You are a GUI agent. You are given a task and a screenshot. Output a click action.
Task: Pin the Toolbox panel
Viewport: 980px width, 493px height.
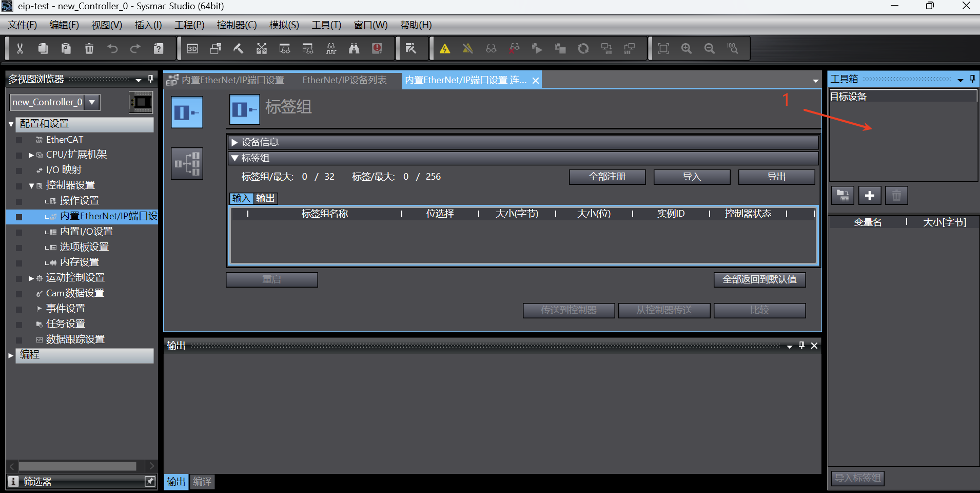[972, 79]
